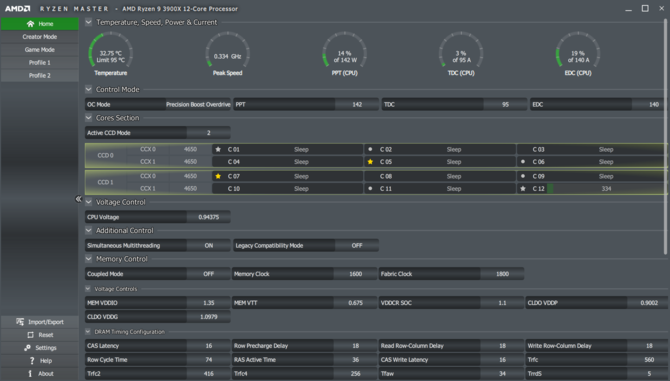This screenshot has width=670, height=381.
Task: Toggle Coupled Mode OFF value
Action: [x=209, y=274]
